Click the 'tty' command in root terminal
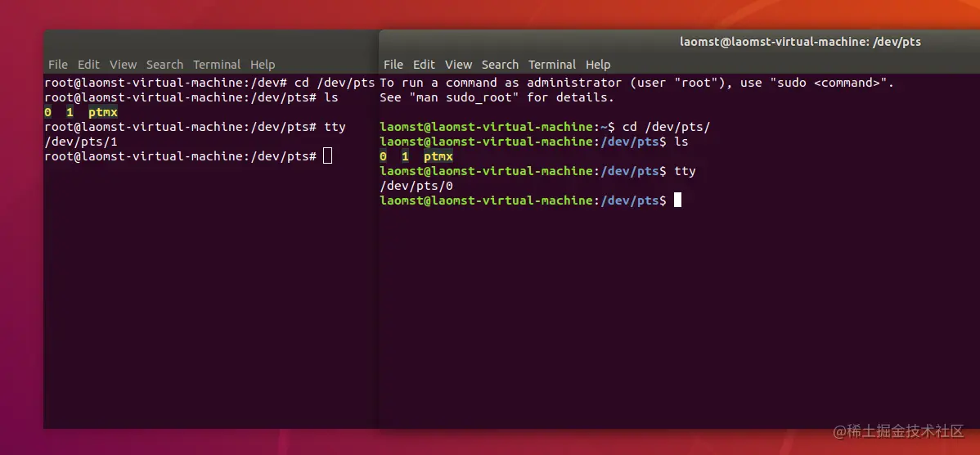 (335, 127)
